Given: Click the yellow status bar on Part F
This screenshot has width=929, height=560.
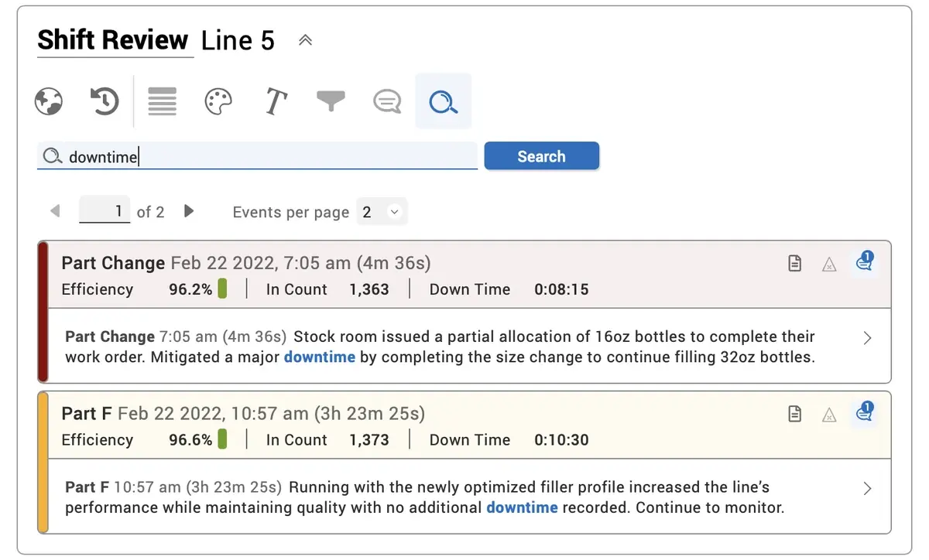Looking at the screenshot, I should [x=43, y=462].
